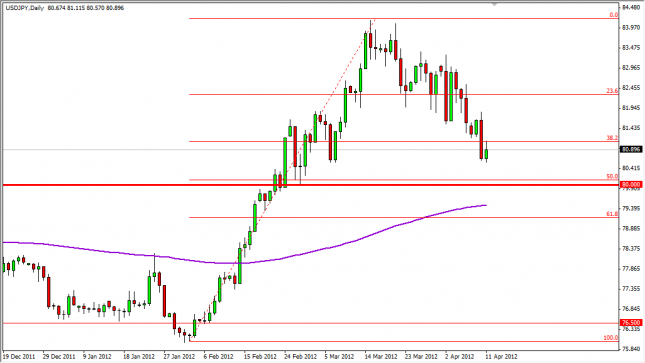Click the 76.845 price axis value
The image size is (645, 363).
coord(631,309)
